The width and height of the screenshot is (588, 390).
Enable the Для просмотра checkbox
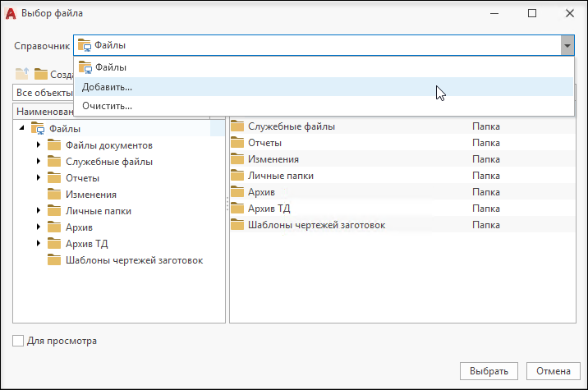pos(18,341)
